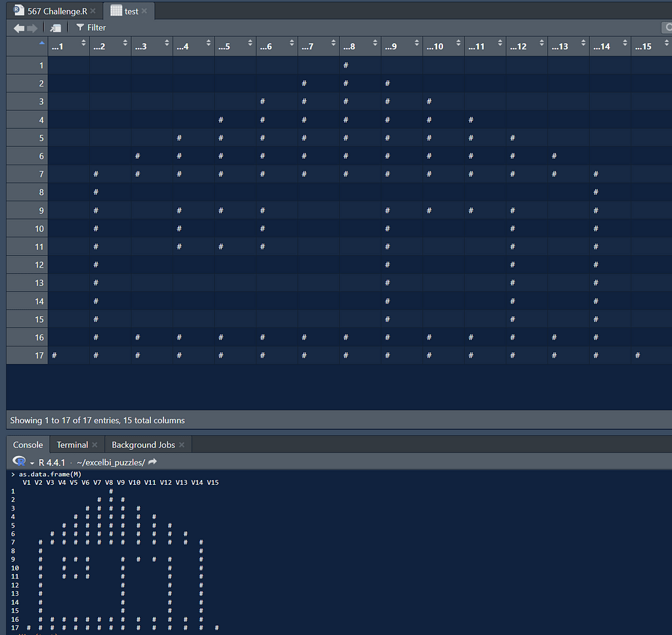672x635 pixels.
Task: Switch to the Background Jobs tab
Action: click(142, 445)
